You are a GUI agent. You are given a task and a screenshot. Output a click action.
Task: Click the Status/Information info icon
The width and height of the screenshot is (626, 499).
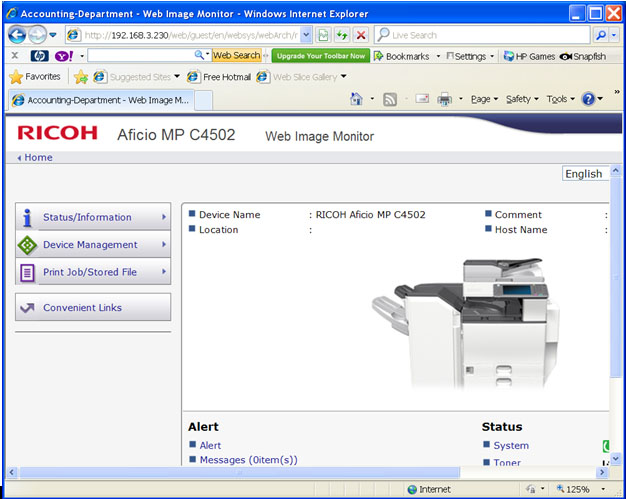coord(27,218)
